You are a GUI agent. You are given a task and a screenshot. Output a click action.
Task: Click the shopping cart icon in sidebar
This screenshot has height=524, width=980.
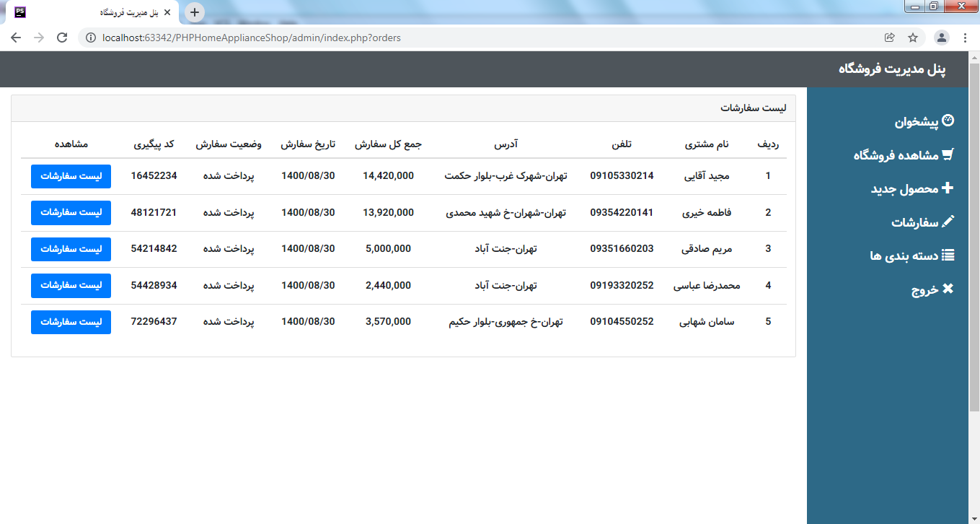[x=948, y=154]
